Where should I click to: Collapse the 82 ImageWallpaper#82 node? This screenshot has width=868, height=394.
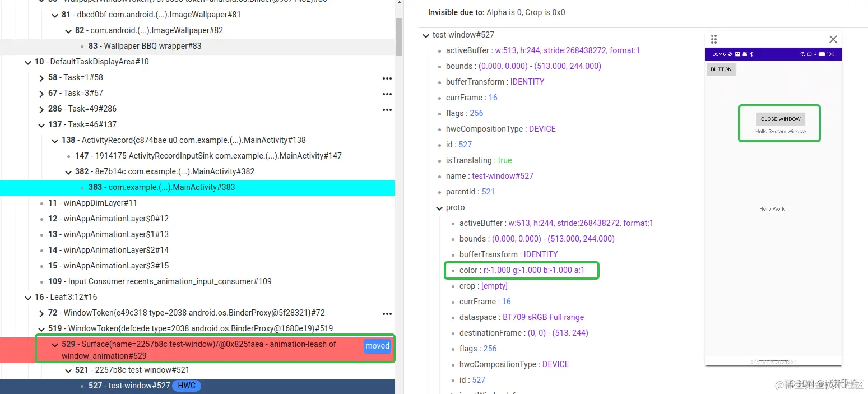(68, 31)
